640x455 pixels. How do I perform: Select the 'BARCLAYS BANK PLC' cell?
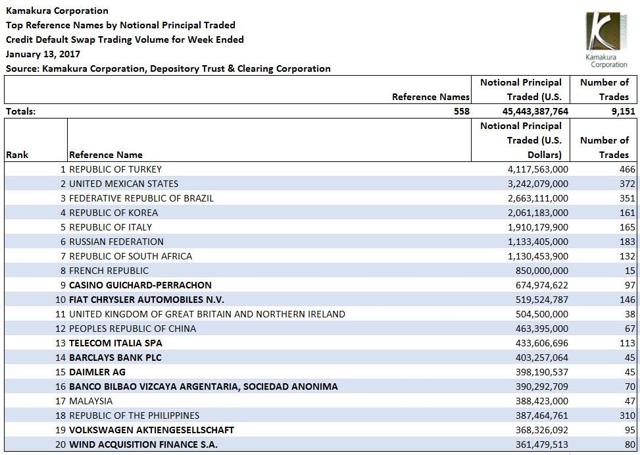116,357
